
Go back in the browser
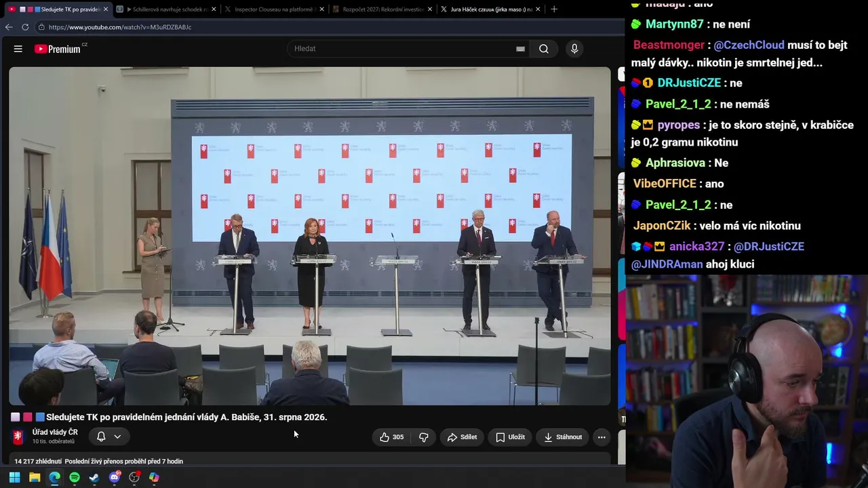pos(9,27)
